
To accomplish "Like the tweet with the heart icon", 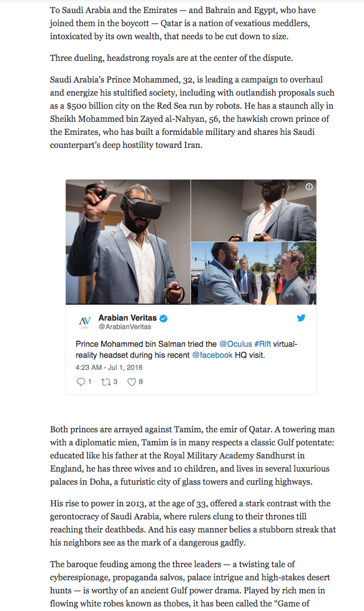I will [132, 382].
